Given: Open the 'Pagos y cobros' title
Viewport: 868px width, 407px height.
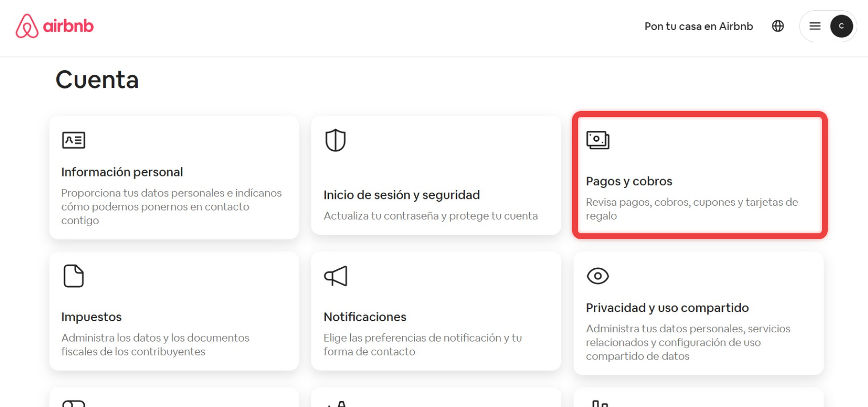Looking at the screenshot, I should click(629, 181).
